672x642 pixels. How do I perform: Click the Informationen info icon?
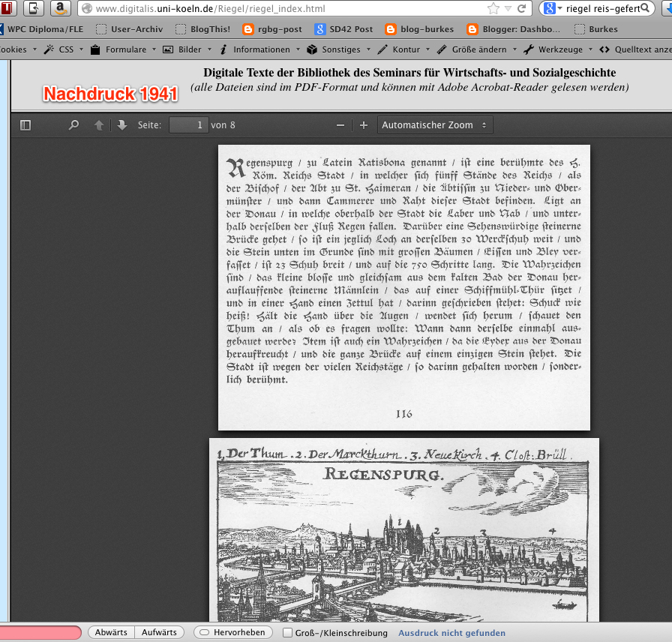[x=223, y=49]
